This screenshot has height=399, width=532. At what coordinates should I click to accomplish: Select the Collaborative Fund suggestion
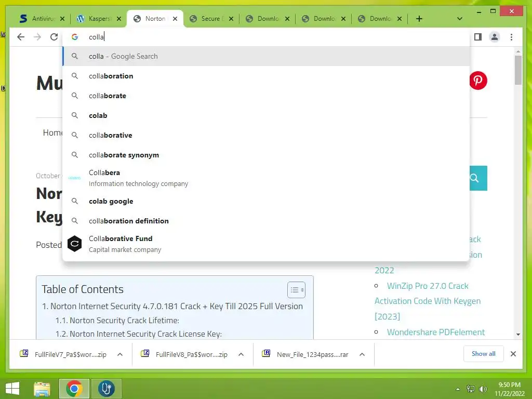tap(267, 244)
